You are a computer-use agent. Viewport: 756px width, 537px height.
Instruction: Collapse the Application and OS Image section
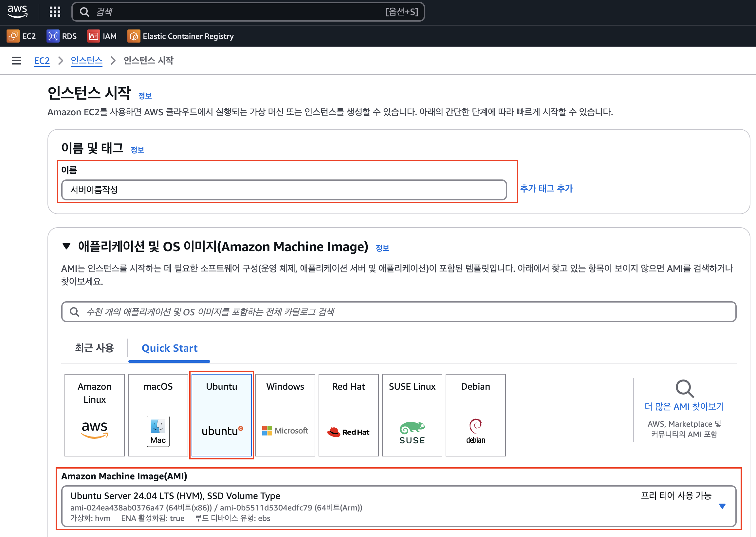point(66,246)
